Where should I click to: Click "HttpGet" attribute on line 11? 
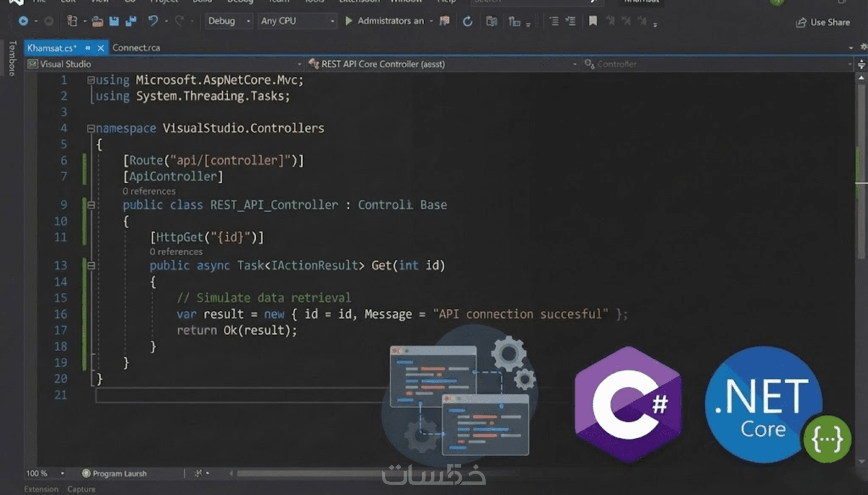180,237
